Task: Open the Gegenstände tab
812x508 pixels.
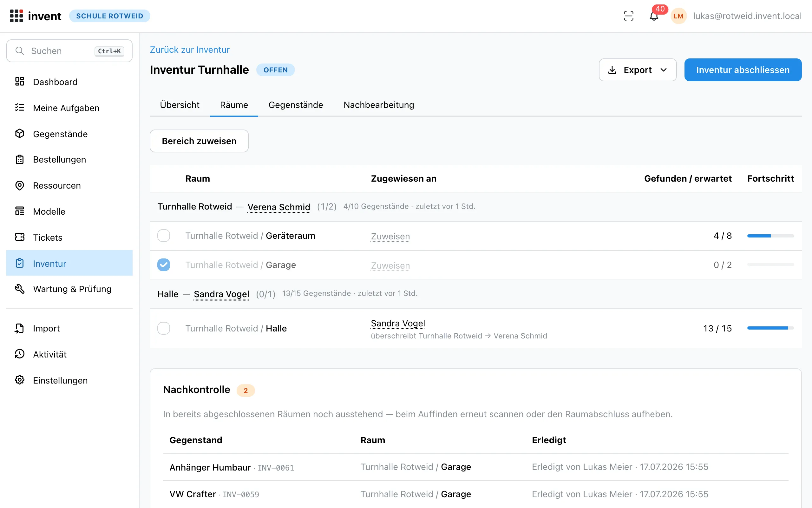Action: coord(296,105)
